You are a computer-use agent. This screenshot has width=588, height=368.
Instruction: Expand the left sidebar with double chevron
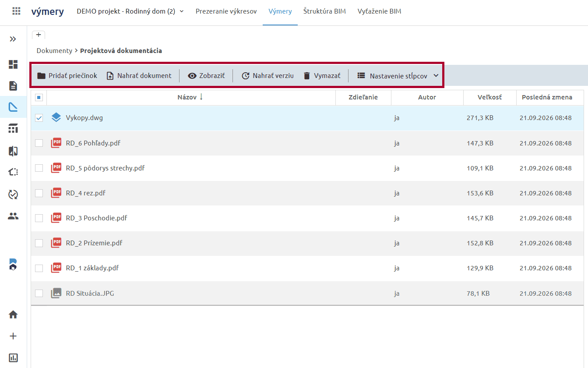pos(13,39)
